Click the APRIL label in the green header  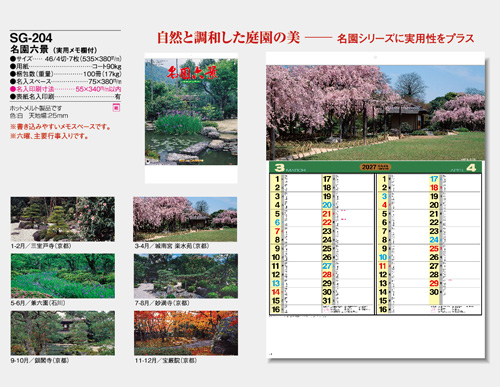click(457, 170)
